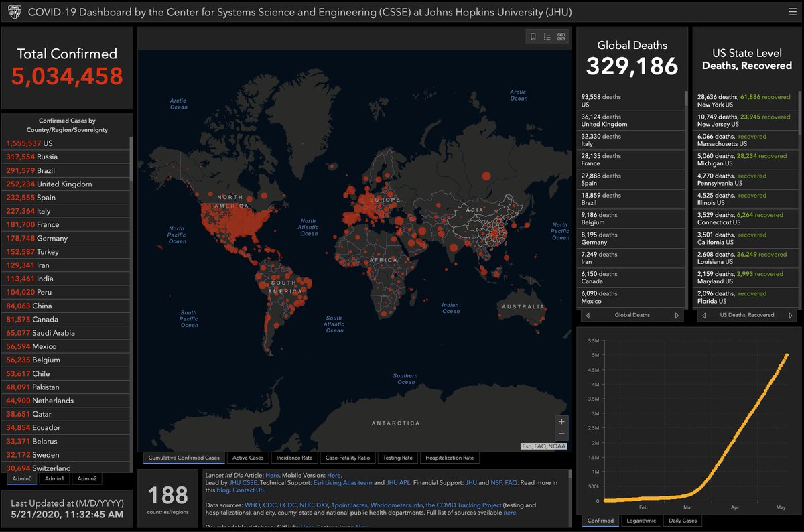Select Massachusetts US deaths row
Screen dimensions: 804x532
coord(745,140)
